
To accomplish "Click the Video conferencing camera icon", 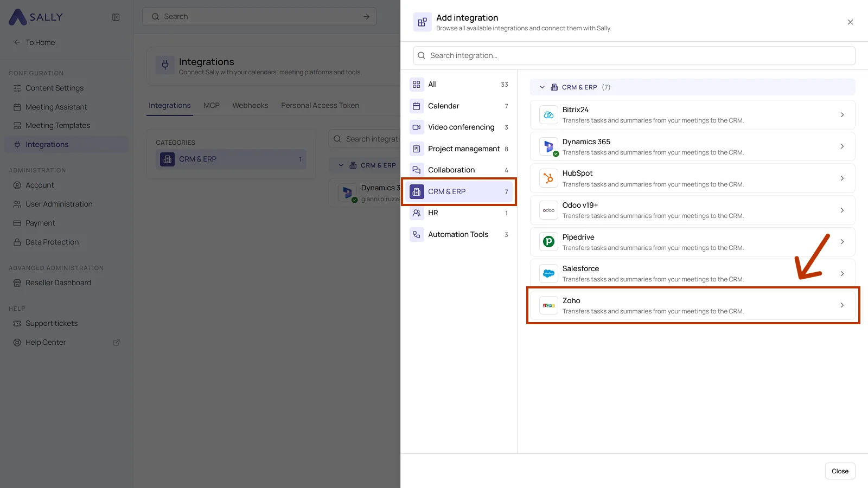I will click(417, 127).
